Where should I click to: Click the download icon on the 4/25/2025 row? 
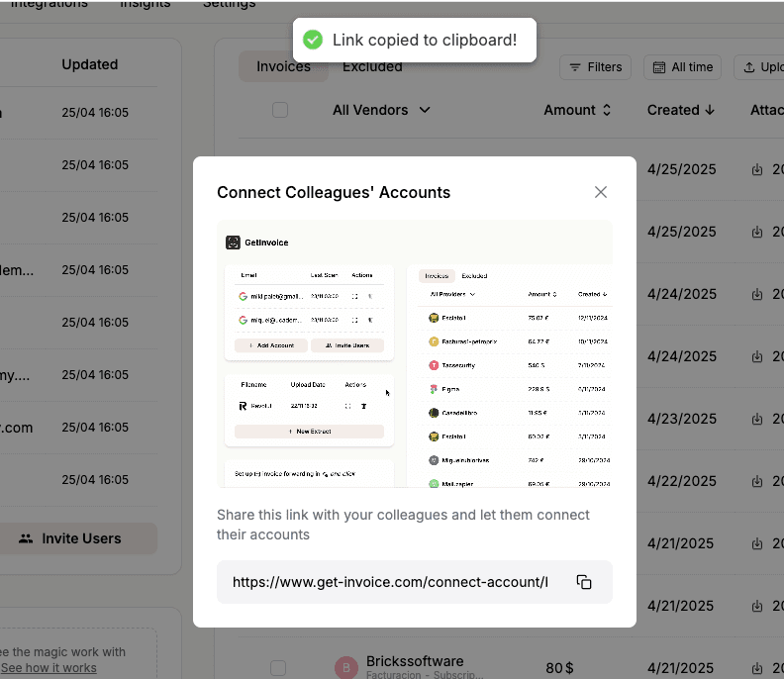pos(757,170)
